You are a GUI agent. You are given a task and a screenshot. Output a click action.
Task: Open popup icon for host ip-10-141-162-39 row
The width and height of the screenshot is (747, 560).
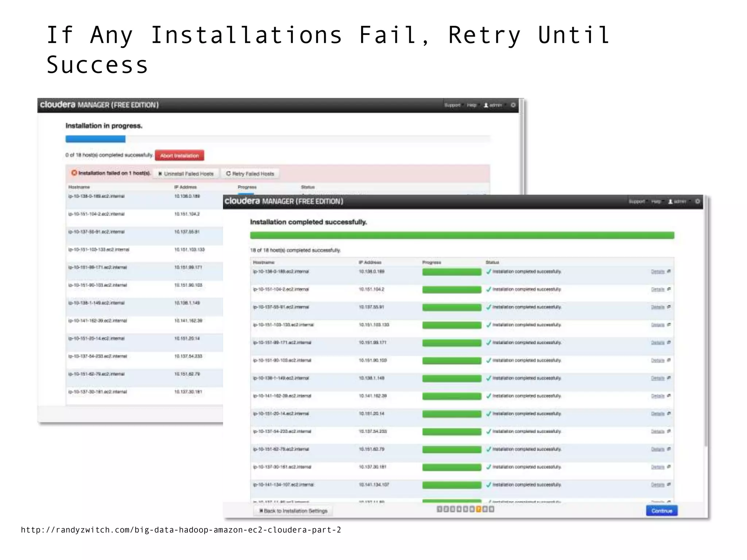(669, 396)
